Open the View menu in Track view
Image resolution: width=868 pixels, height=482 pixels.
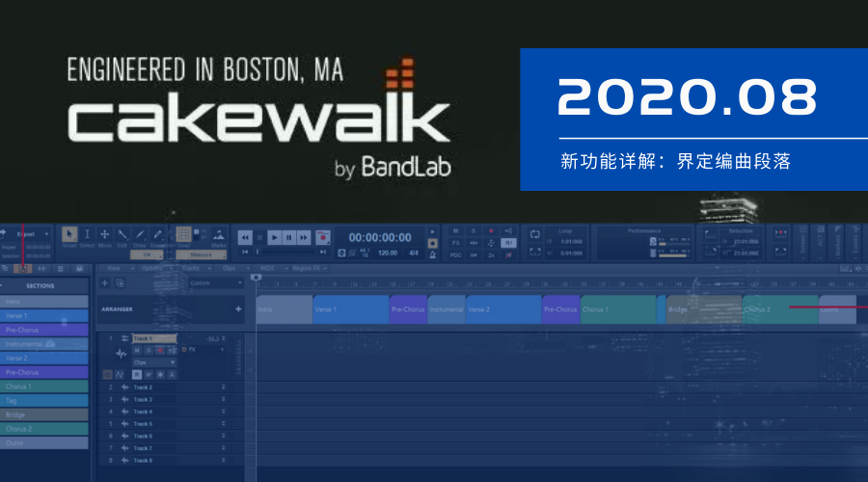click(117, 268)
